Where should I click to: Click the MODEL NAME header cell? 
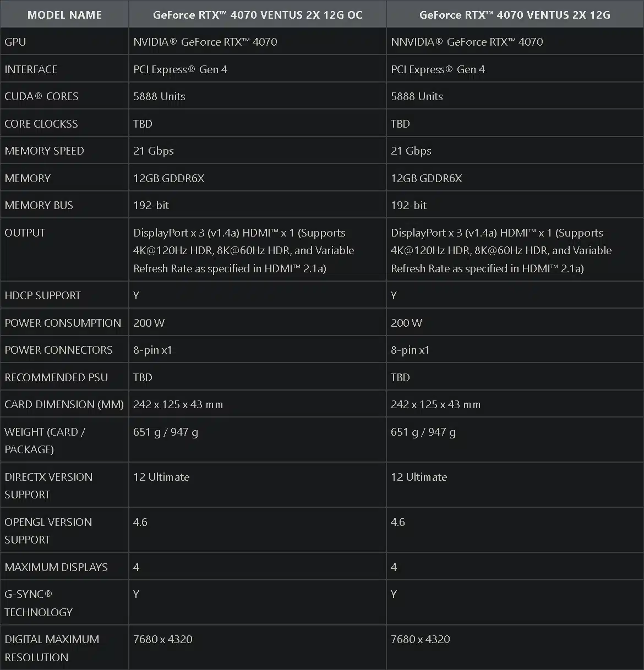coord(64,15)
